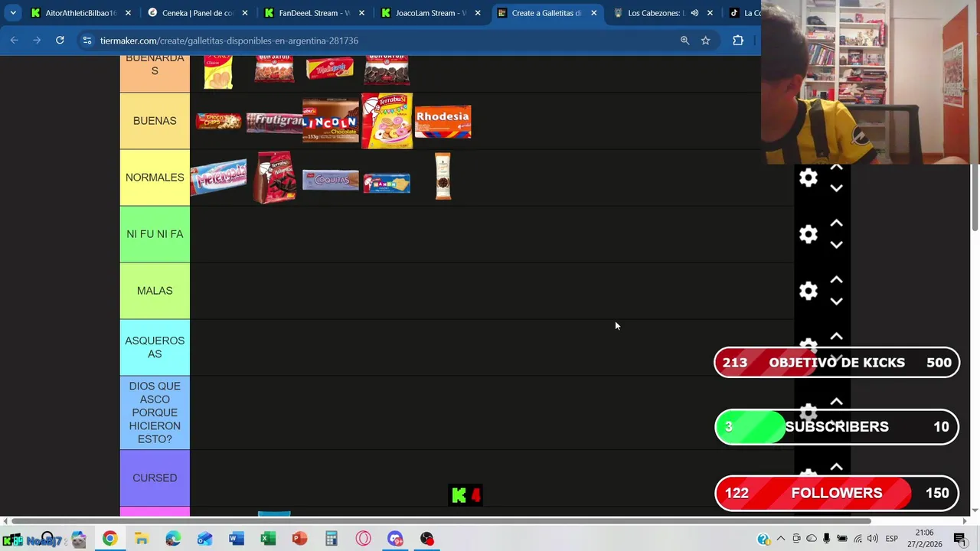
Task: Move NI FU NI FA tier up
Action: point(837,223)
